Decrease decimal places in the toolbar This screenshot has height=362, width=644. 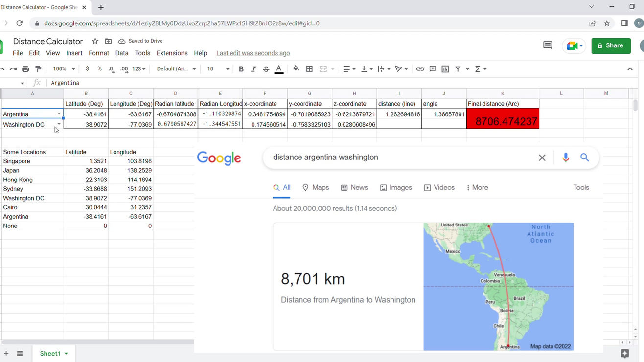point(112,69)
